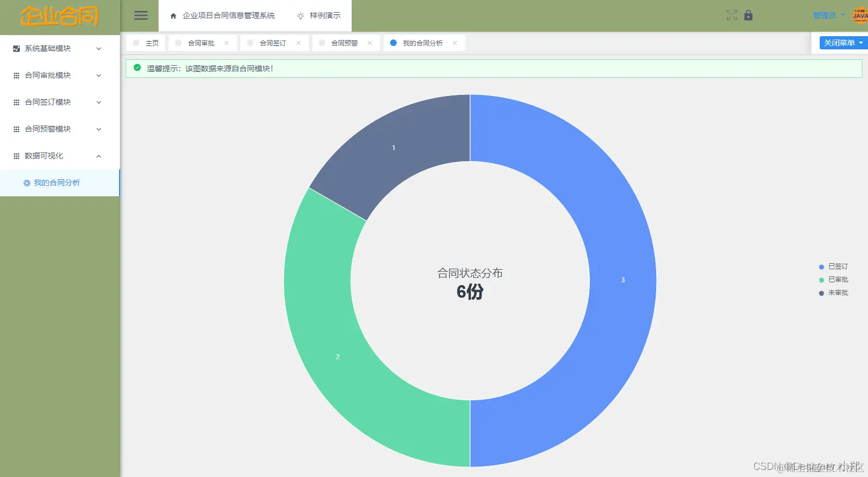Expand the 系统基础模块 chevron
This screenshot has width=868, height=477.
tap(99, 49)
